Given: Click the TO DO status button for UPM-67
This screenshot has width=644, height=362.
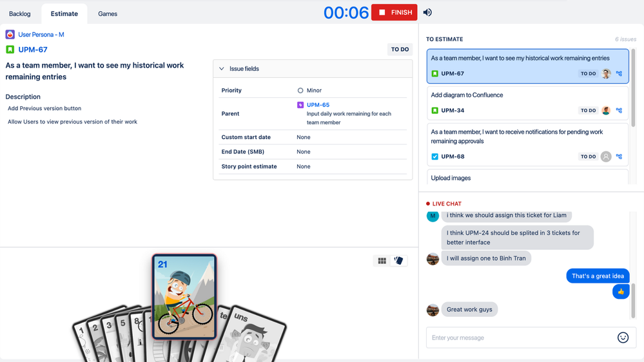Looking at the screenshot, I should click(400, 49).
